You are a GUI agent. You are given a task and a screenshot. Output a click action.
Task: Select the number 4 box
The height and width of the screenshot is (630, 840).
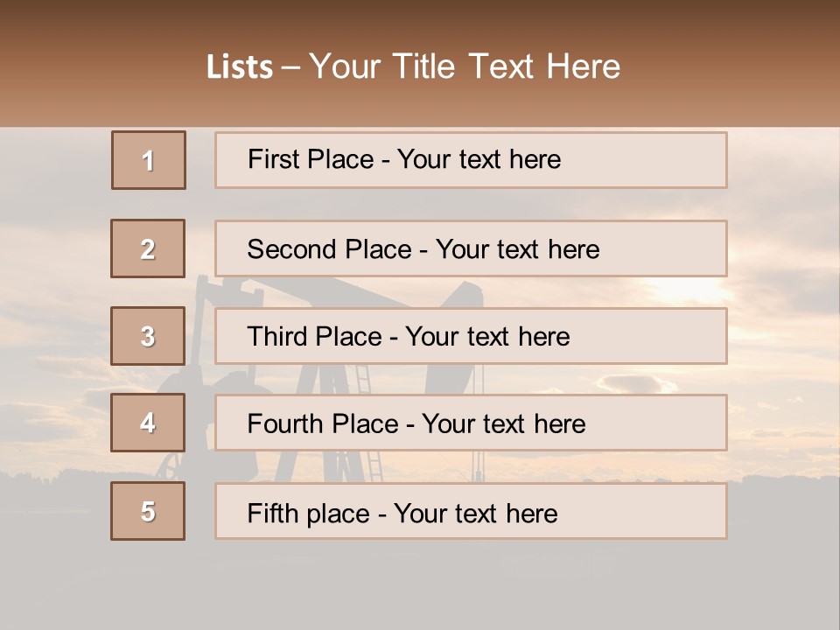(148, 423)
